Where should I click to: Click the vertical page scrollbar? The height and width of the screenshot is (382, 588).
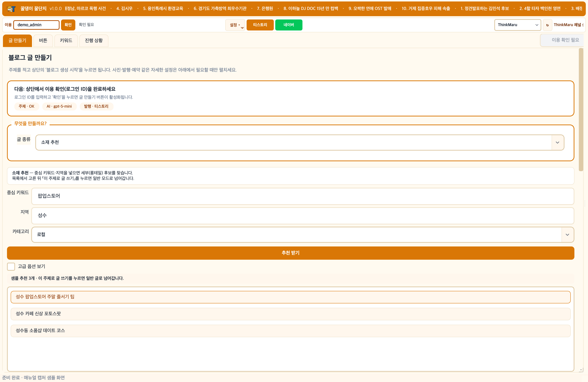point(581,110)
